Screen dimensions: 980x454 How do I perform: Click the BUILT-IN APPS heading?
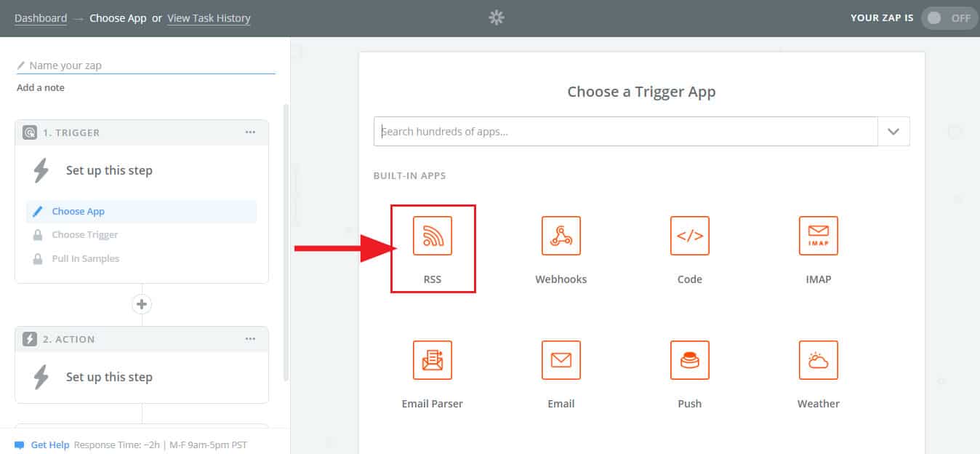[x=409, y=175]
